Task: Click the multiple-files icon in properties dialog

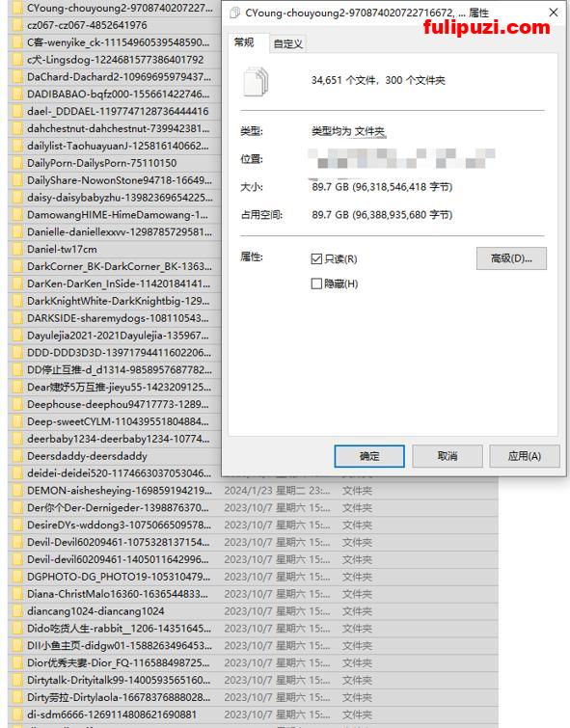Action: 256,81
